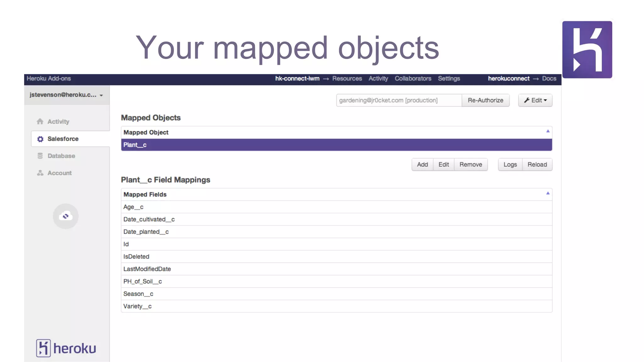Screen dimensions: 644x362
Task: Click the wrench icon on Edit button
Action: coord(527,100)
